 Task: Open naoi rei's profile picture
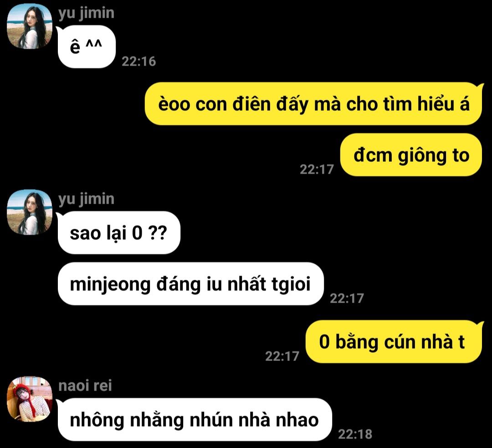click(30, 399)
